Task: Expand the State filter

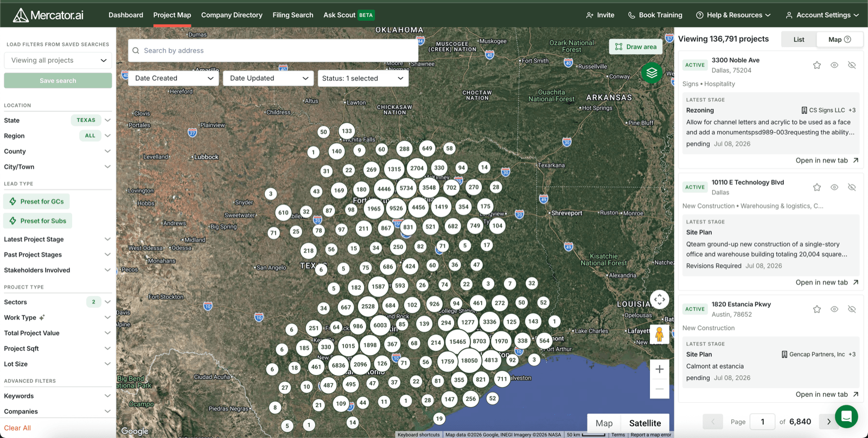Action: click(x=58, y=120)
